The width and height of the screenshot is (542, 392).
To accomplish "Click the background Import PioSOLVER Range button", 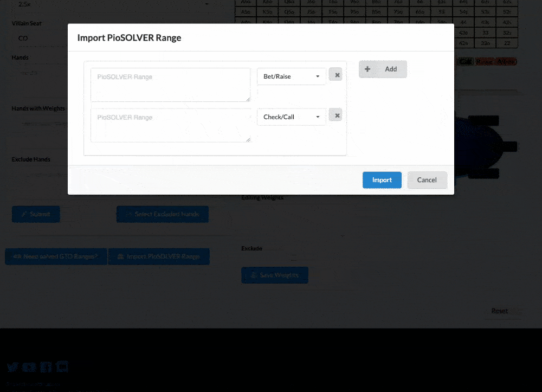I will [x=159, y=256].
